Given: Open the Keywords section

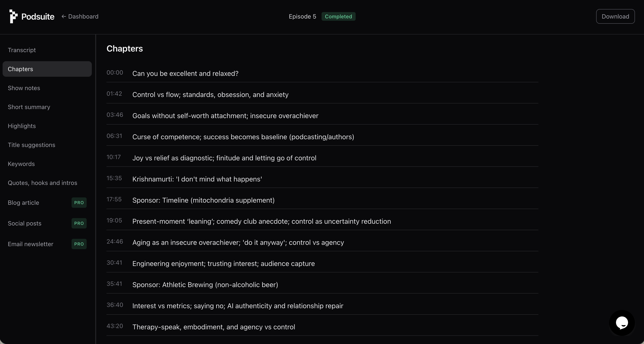Looking at the screenshot, I should [x=21, y=164].
